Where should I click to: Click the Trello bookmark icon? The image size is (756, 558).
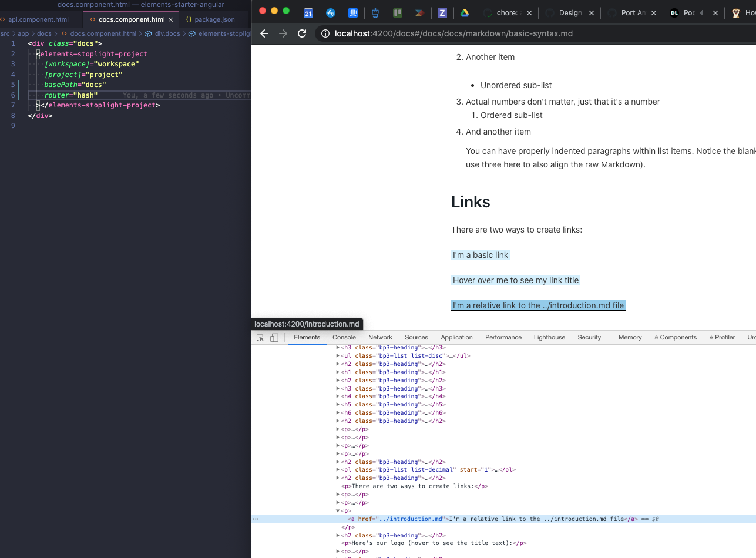pyautogui.click(x=397, y=13)
